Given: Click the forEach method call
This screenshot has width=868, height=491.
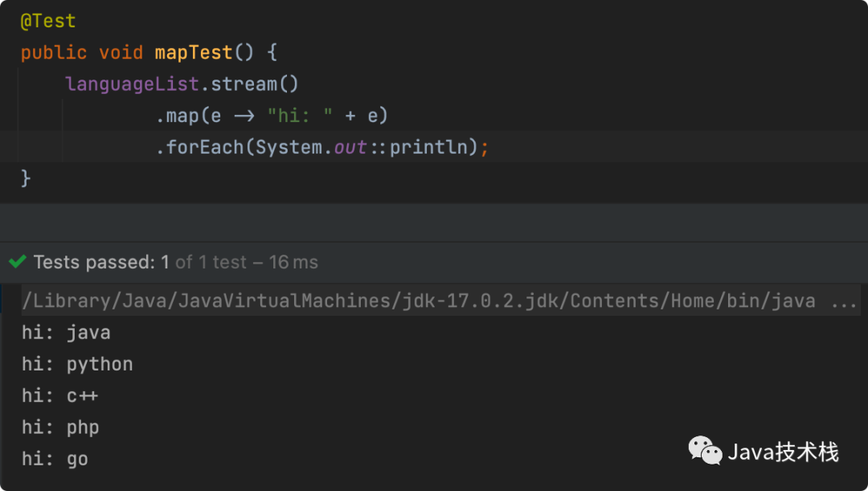Looking at the screenshot, I should point(205,147).
